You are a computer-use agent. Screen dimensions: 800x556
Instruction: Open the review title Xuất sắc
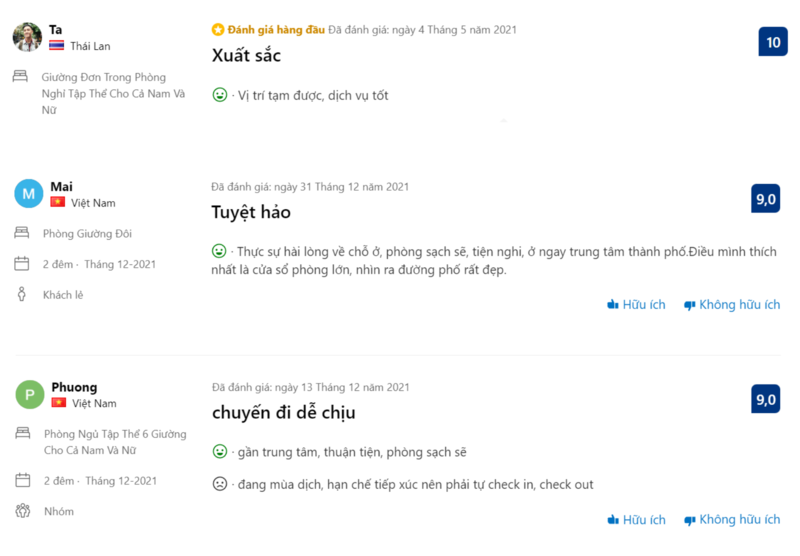[x=246, y=56]
